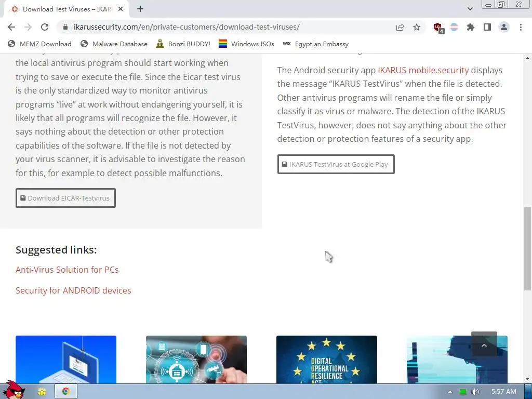Screen dimensions: 532x399
Task: Open the Bonzi BUDDY! bookmark
Action: (x=183, y=44)
